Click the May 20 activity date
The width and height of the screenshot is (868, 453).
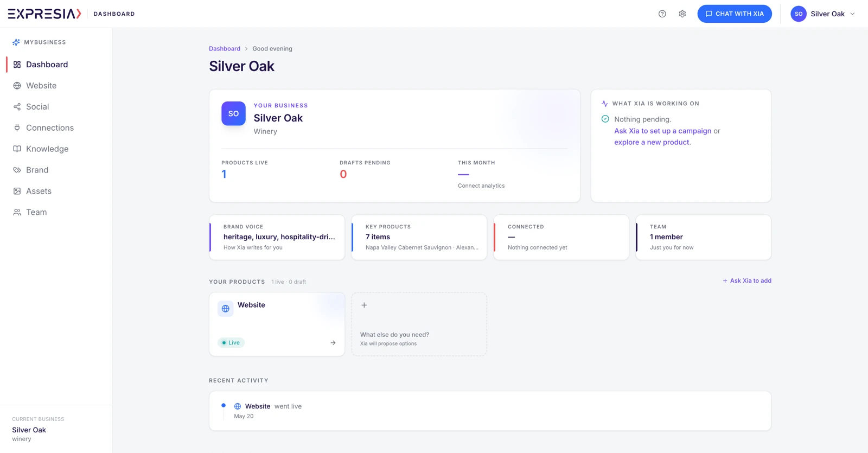click(244, 417)
